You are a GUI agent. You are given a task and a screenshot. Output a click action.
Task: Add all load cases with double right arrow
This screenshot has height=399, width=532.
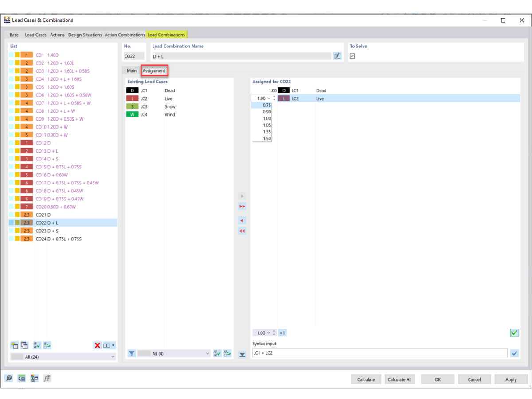pos(242,207)
